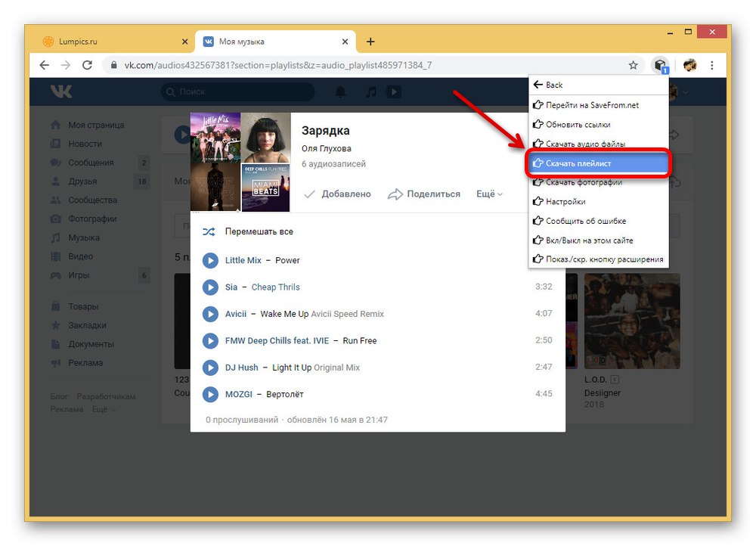
Task: Open Настройки in extension menu
Action: click(x=598, y=202)
